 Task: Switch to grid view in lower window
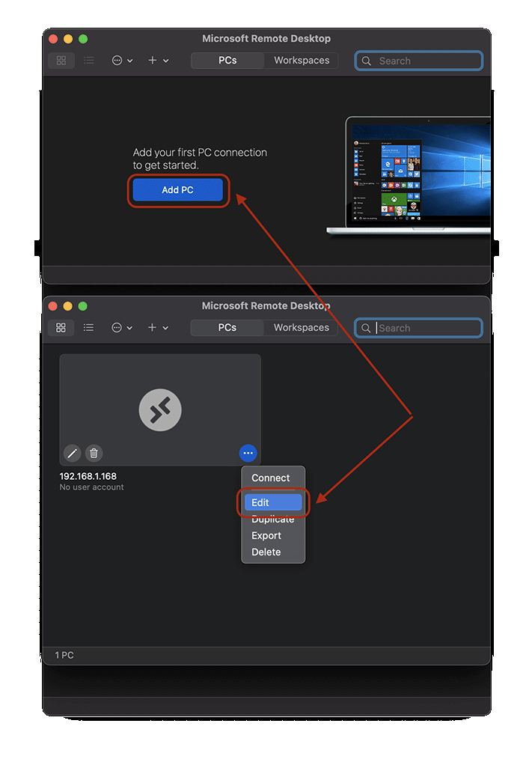(x=61, y=327)
